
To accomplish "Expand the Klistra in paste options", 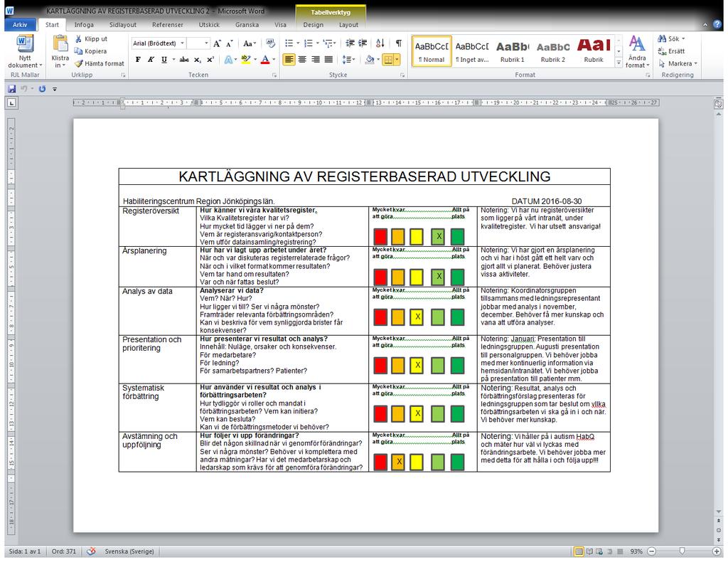I will (60, 62).
